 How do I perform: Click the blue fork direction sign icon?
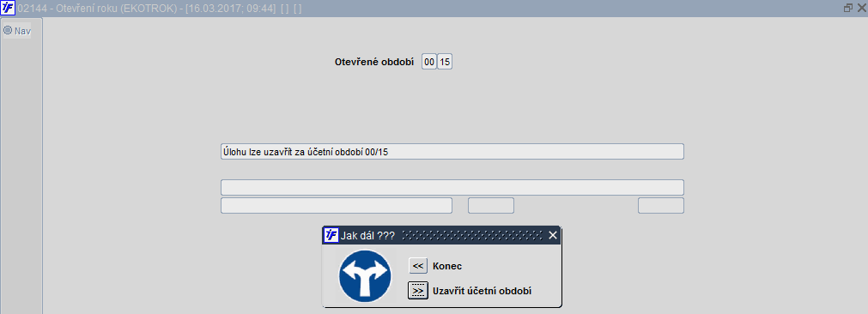coord(365,276)
